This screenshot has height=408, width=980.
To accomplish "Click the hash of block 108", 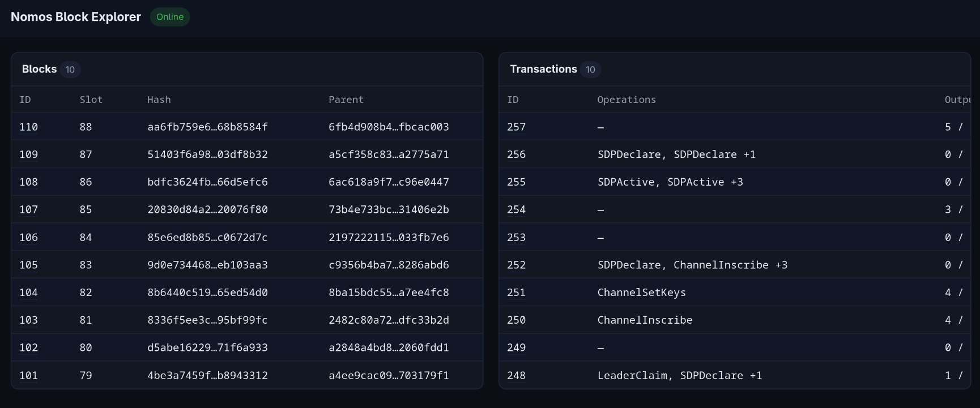I will 207,182.
